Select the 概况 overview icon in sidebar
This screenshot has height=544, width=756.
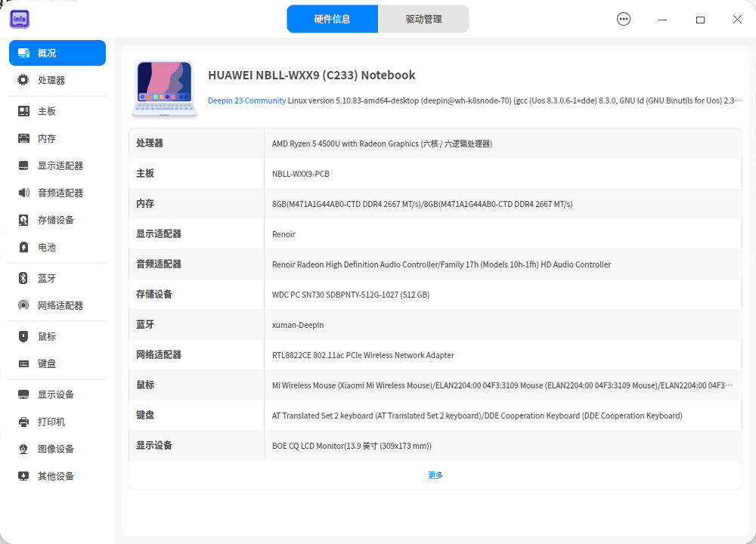[x=23, y=53]
